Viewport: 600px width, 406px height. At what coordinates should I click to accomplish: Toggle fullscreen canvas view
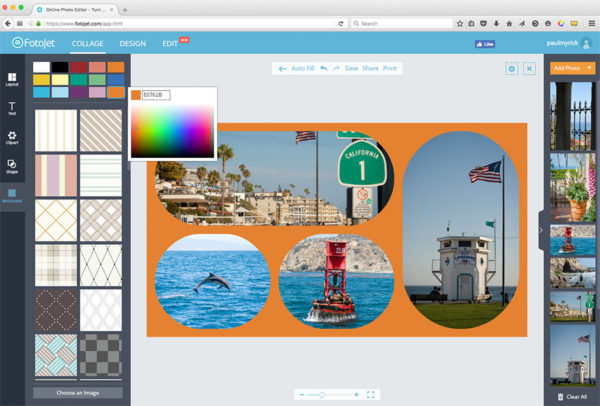(370, 395)
